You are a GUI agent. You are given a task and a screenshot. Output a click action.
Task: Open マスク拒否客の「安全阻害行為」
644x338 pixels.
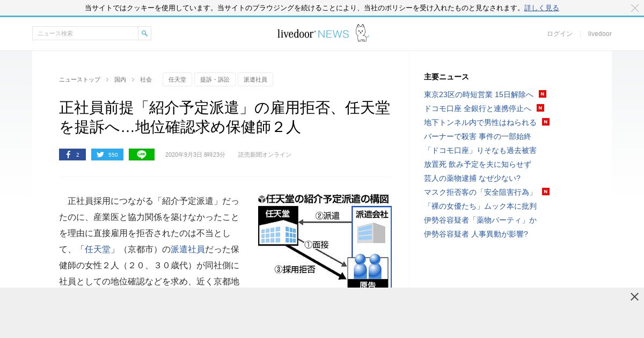(x=480, y=192)
